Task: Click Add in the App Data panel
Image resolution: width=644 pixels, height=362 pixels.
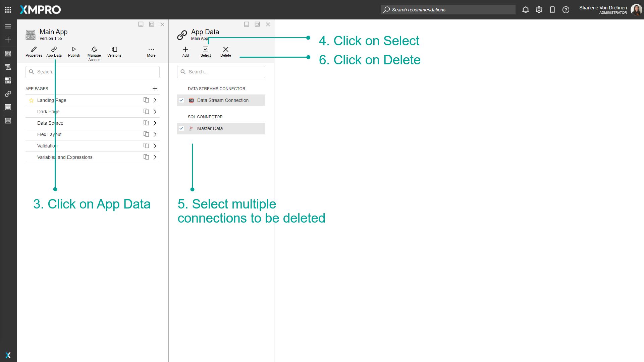Action: pos(185,51)
